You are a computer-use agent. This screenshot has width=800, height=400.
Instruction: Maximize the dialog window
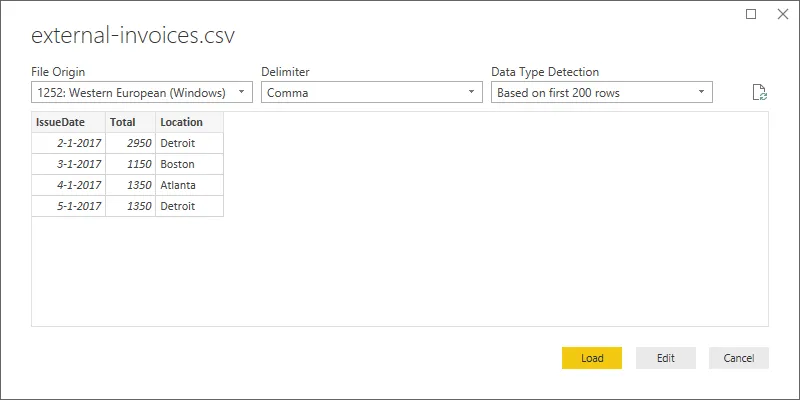point(751,14)
